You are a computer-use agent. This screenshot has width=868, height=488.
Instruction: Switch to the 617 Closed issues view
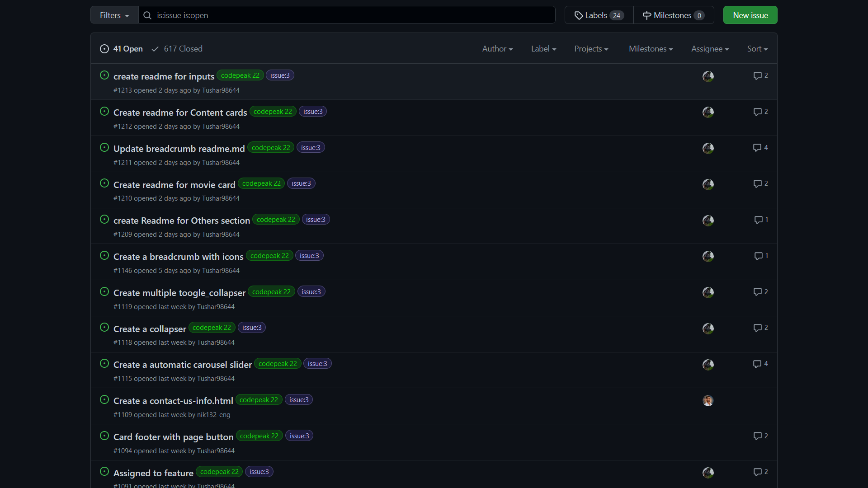tap(183, 49)
